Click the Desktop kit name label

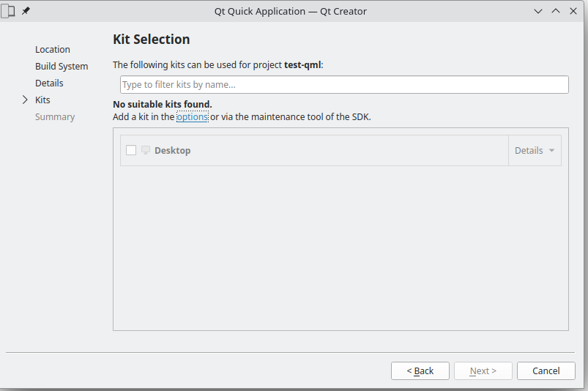(x=173, y=150)
